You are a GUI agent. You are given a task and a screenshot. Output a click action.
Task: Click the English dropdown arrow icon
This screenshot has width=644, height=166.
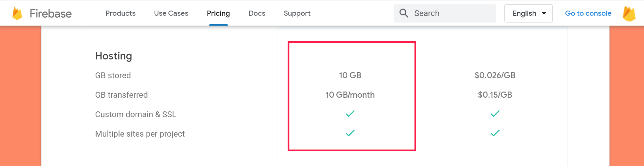(544, 13)
